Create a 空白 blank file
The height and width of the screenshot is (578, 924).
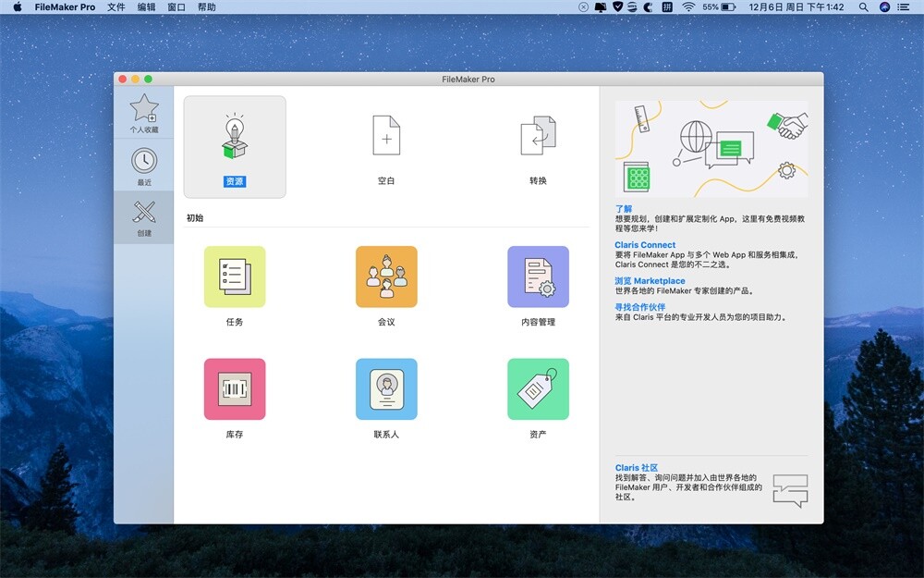click(386, 147)
